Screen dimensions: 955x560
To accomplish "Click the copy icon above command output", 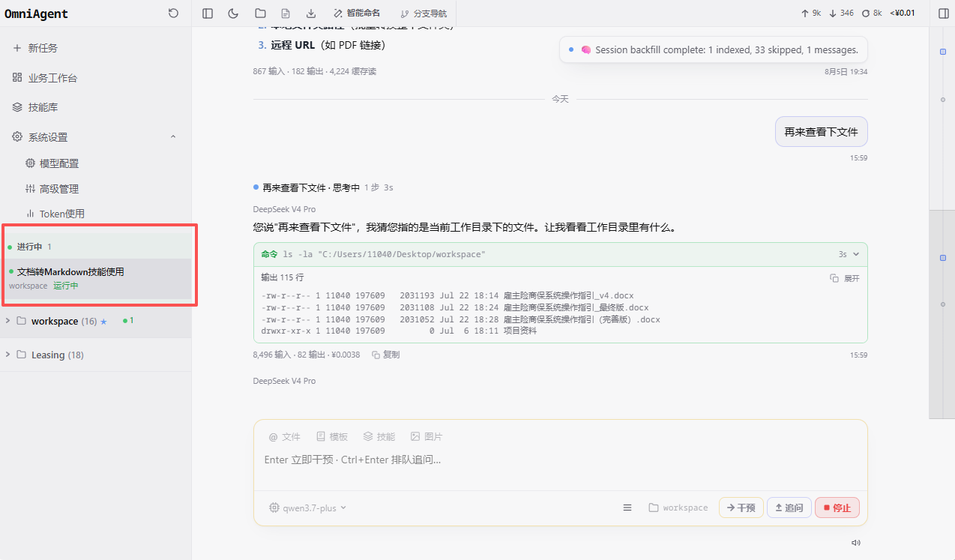I will tap(834, 278).
